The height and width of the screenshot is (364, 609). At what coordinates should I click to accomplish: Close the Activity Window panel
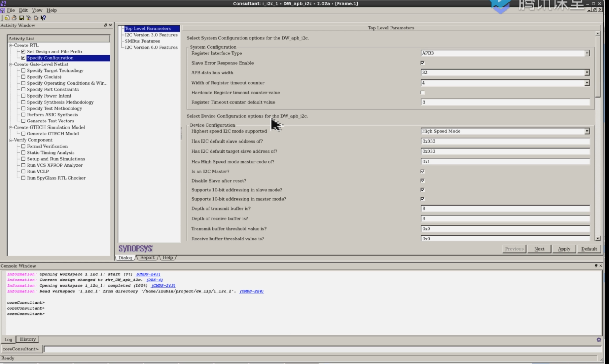pos(110,25)
